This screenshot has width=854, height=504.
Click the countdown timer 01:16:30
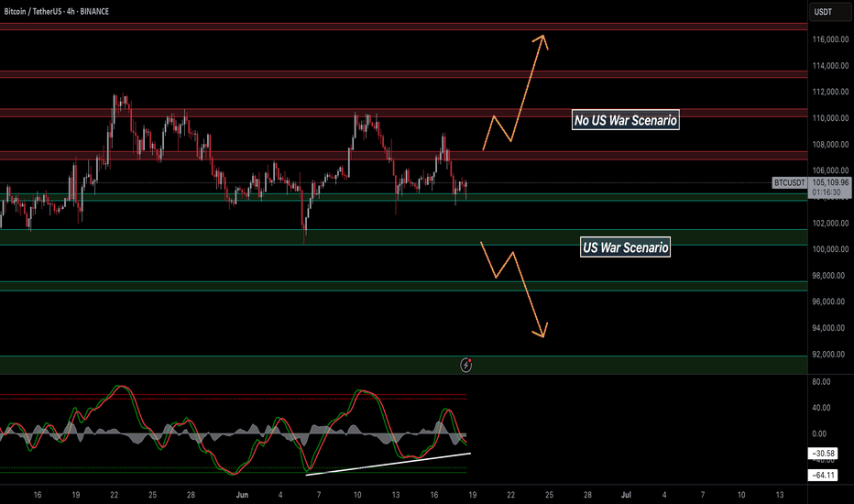(827, 192)
